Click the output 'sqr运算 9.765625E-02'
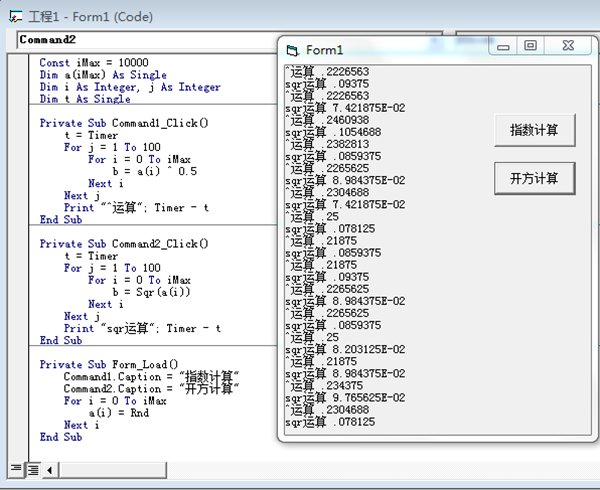The width and height of the screenshot is (600, 490). point(345,398)
